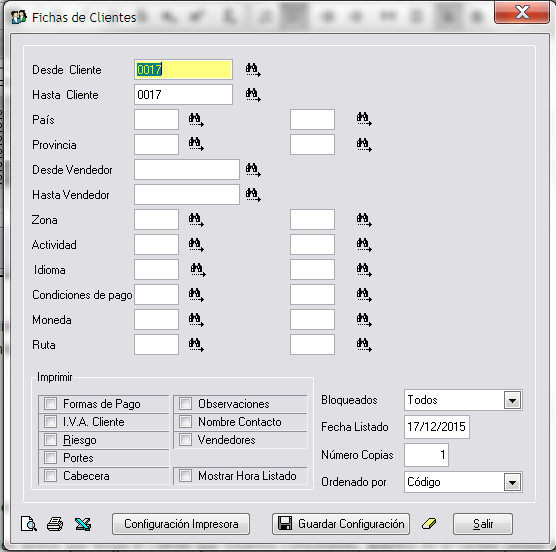This screenshot has height=552, width=556.
Task: Click the eraser icon to clear fields
Action: [429, 523]
